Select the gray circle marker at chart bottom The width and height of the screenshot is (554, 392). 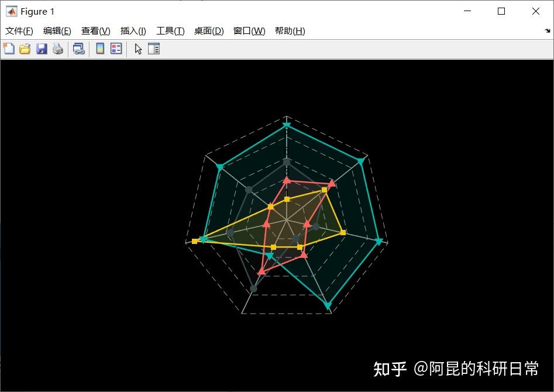(253, 288)
